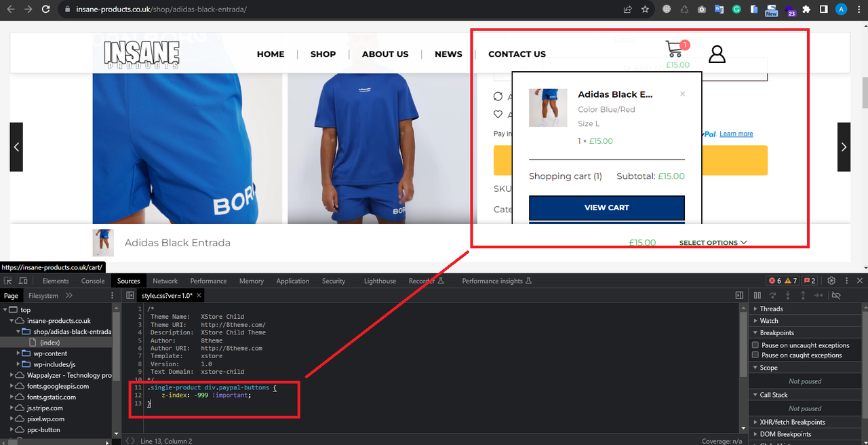Switch navigator to Filesystem tab
Viewport: 868px width, 445px height.
coord(43,296)
